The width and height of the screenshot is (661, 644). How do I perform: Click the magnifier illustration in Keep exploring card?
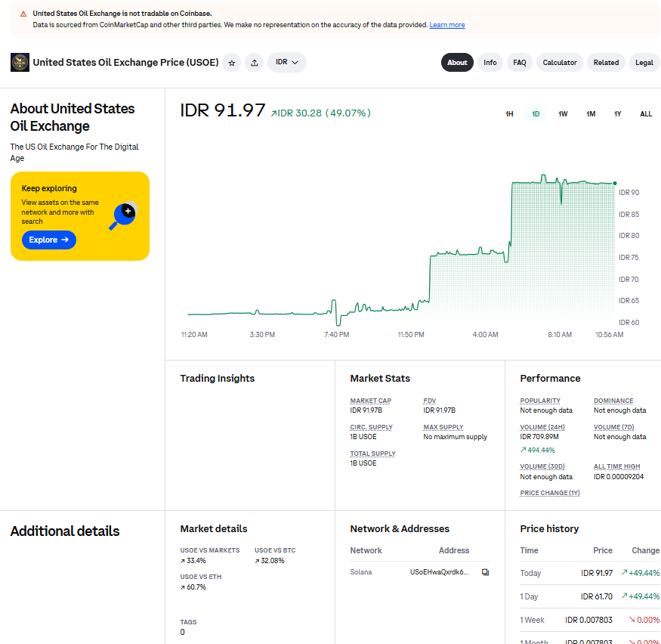coord(124,215)
